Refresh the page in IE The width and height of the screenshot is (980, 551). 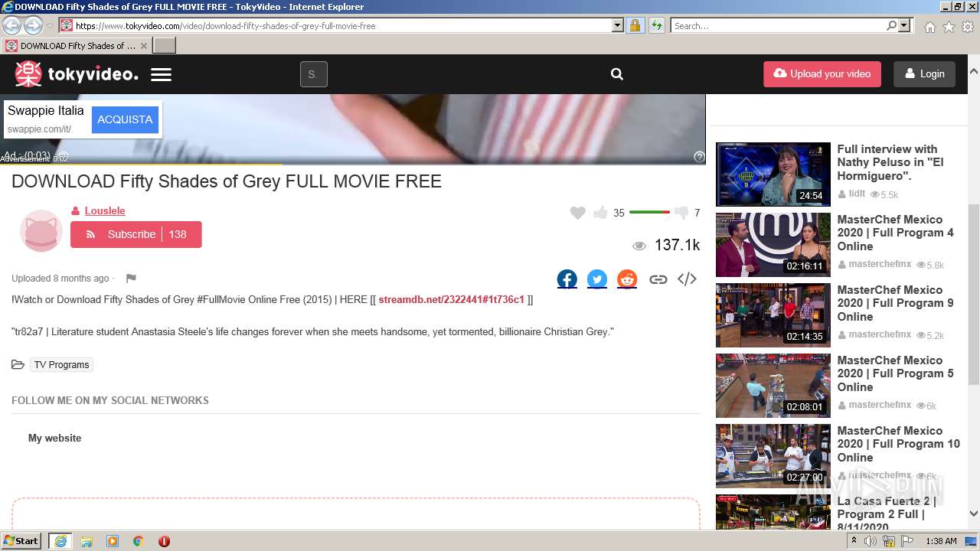657,25
